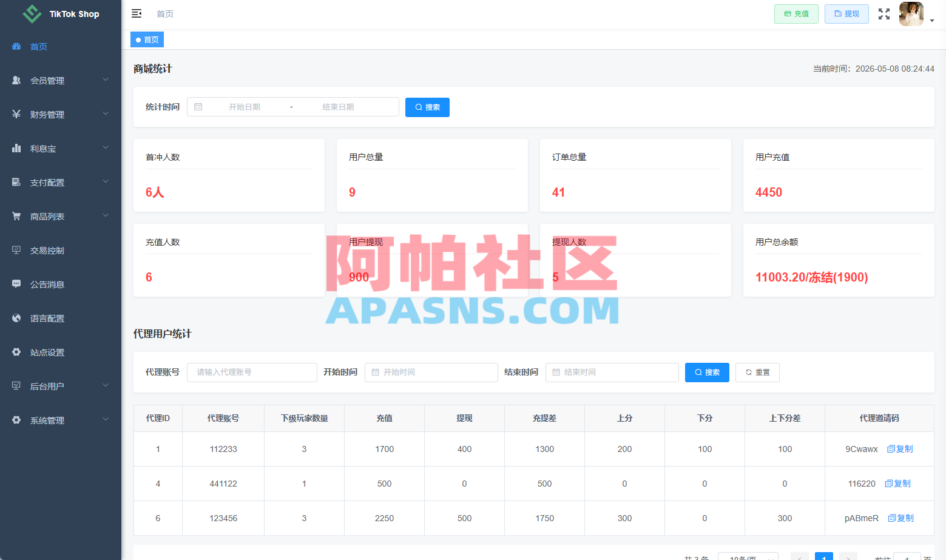This screenshot has width=946, height=560.
Task: Click the 代理ID column header
Action: (x=158, y=418)
